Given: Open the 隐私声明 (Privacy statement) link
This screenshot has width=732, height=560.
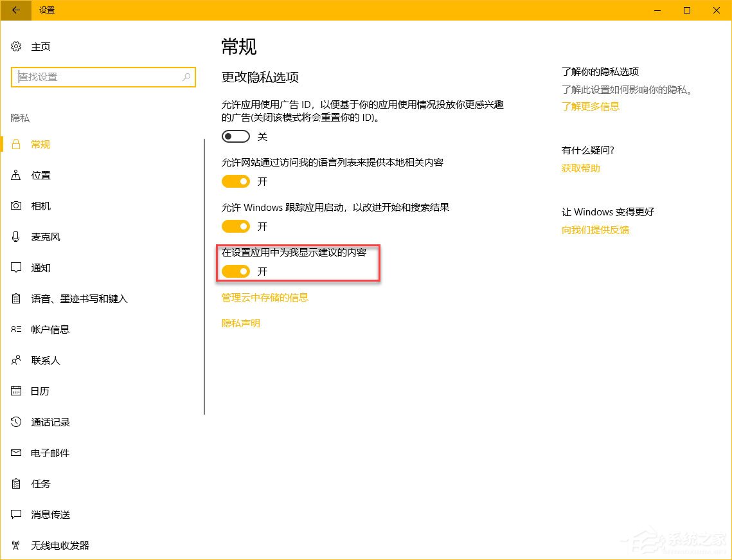Looking at the screenshot, I should tap(240, 322).
